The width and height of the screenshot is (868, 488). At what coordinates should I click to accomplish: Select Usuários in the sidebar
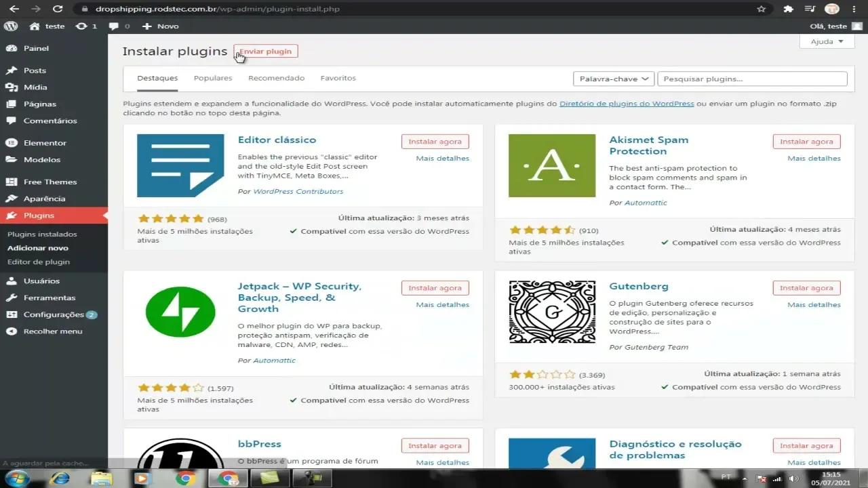(41, 281)
